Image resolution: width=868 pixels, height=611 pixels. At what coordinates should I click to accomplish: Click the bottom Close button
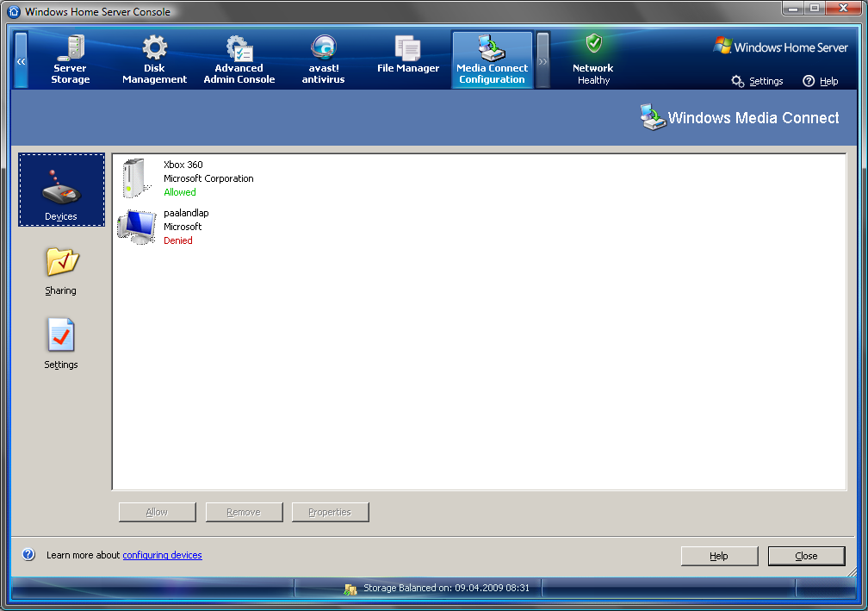807,556
